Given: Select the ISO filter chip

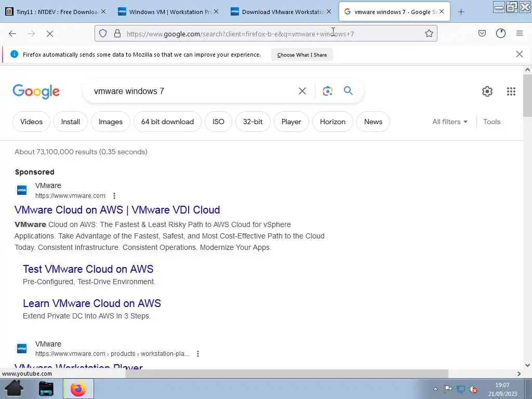Looking at the screenshot, I should tap(218, 122).
